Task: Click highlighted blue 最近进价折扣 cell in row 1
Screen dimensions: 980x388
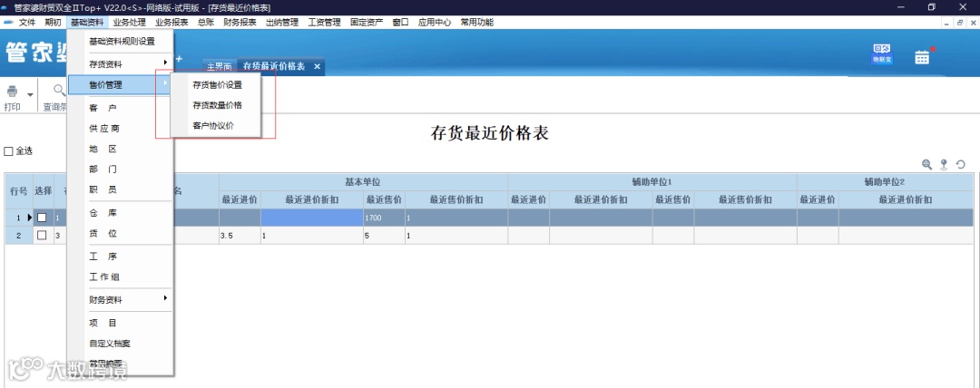Action: [x=312, y=218]
